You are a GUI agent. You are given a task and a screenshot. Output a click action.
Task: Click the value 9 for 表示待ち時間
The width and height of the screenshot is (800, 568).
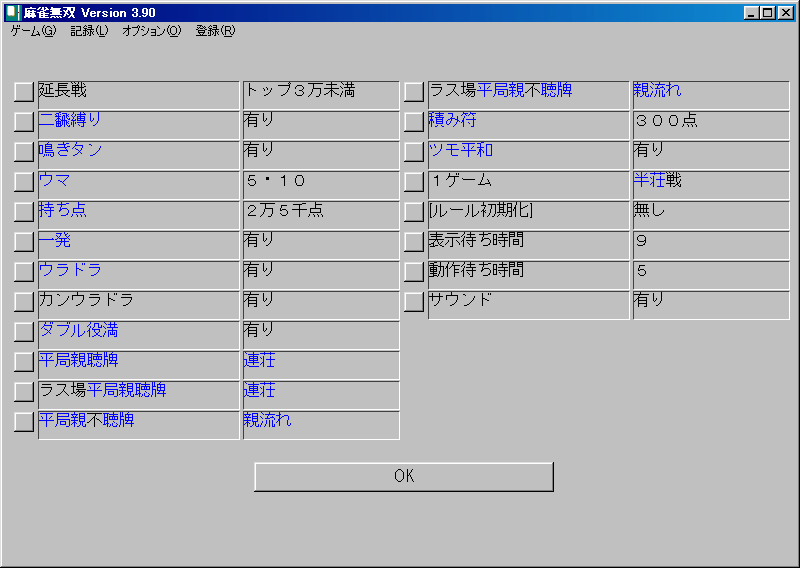click(711, 245)
